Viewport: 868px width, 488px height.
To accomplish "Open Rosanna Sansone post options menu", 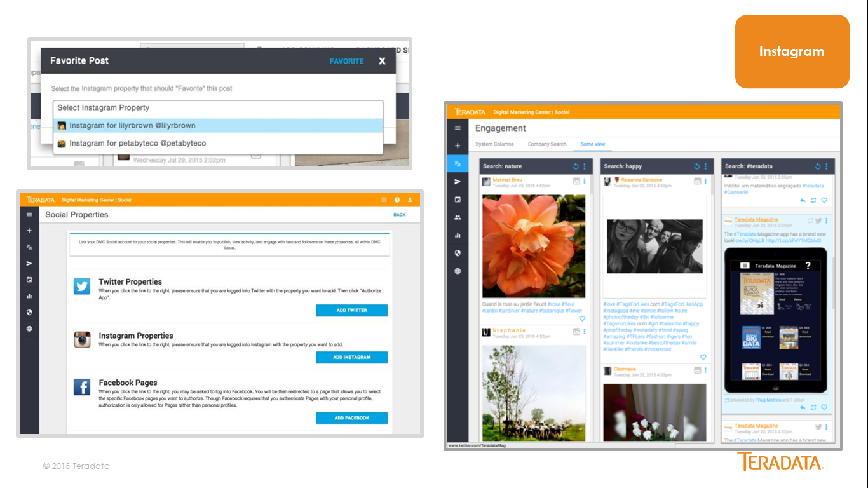I will [x=705, y=182].
